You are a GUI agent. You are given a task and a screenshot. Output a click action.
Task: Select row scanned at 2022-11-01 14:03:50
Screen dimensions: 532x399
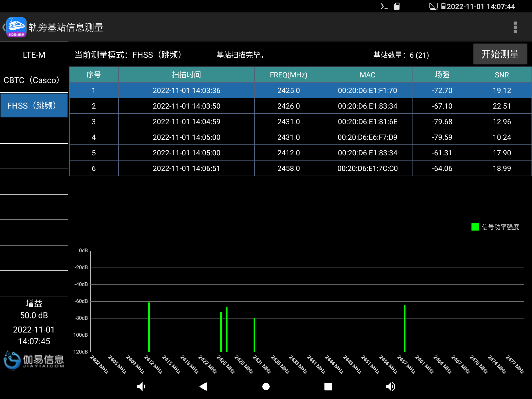pos(301,106)
